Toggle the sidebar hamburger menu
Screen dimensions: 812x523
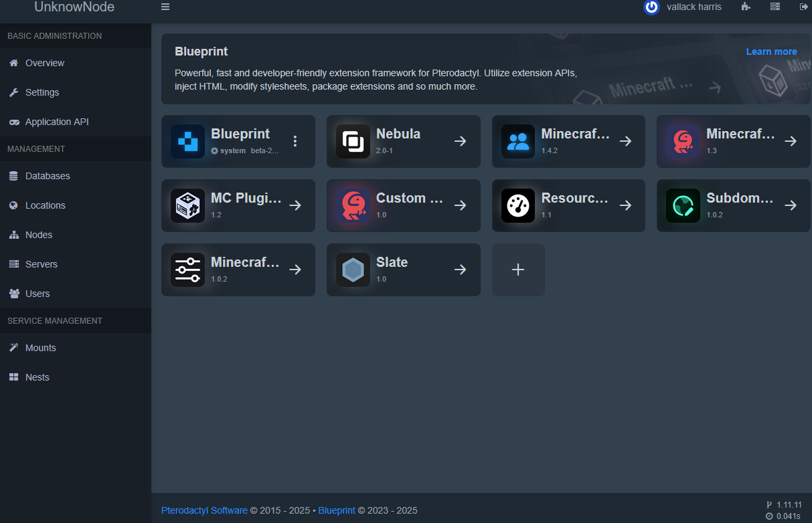tap(165, 7)
